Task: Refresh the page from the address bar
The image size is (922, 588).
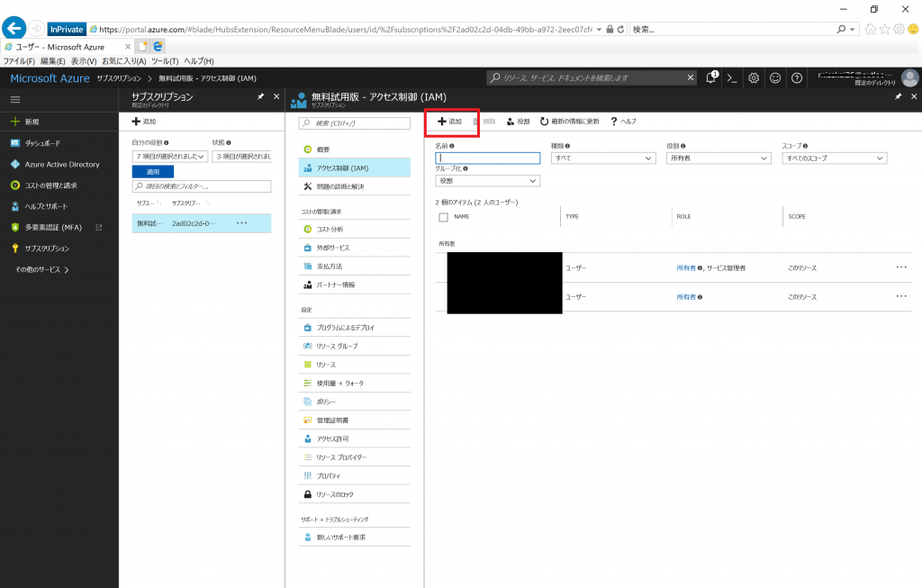Action: click(620, 29)
